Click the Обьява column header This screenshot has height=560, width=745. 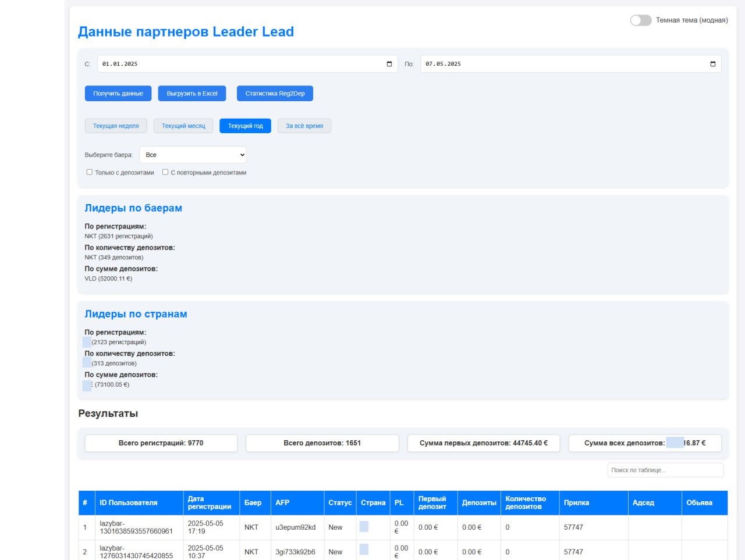[x=705, y=503]
